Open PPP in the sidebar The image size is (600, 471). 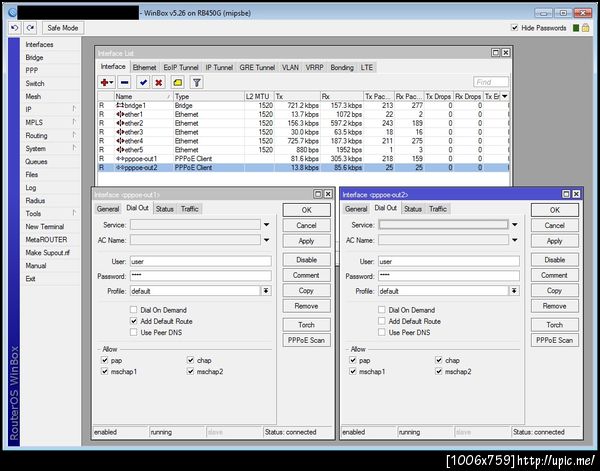coord(32,70)
